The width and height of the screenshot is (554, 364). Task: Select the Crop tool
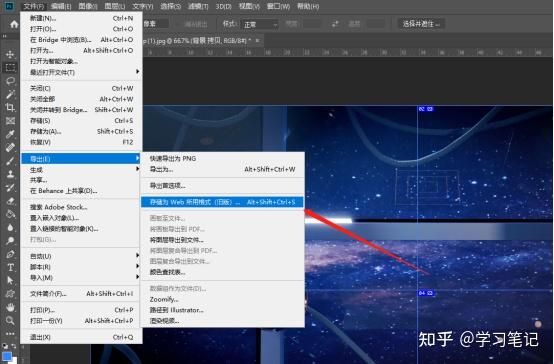point(10,107)
